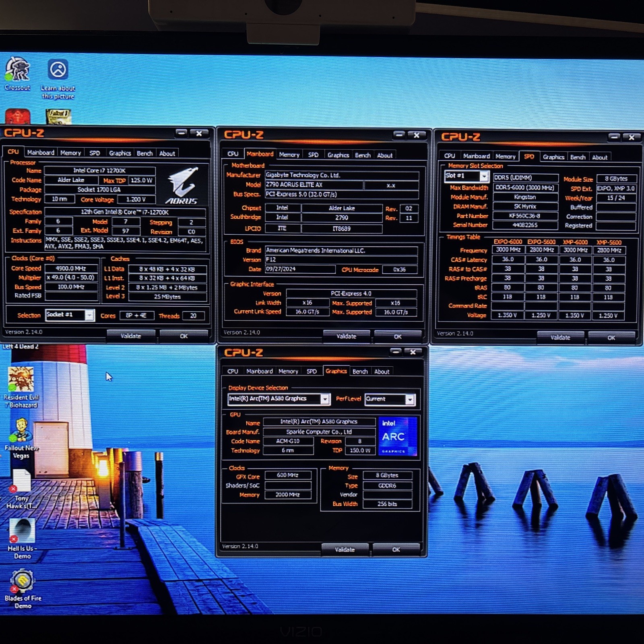Screen dimensions: 644x644
Task: Click the Z790 AORUS ELITE AX model field
Action: (x=314, y=184)
